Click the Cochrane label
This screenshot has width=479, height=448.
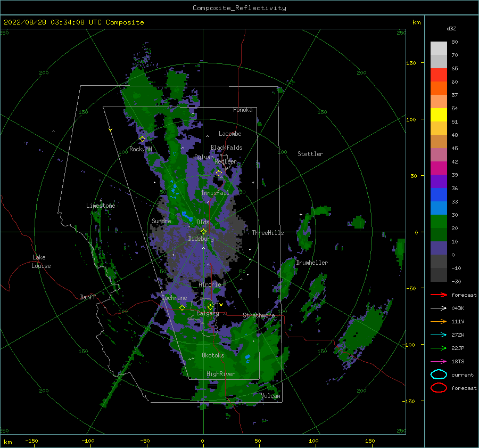pyautogui.click(x=174, y=298)
